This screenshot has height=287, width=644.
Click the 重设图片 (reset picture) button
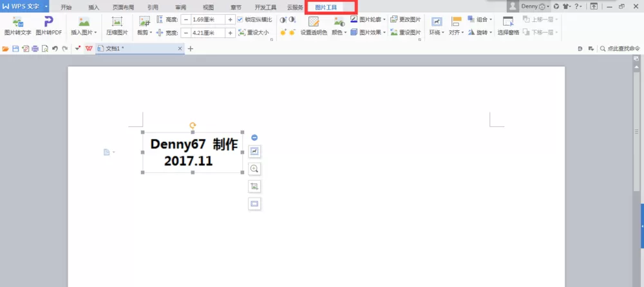click(x=406, y=32)
